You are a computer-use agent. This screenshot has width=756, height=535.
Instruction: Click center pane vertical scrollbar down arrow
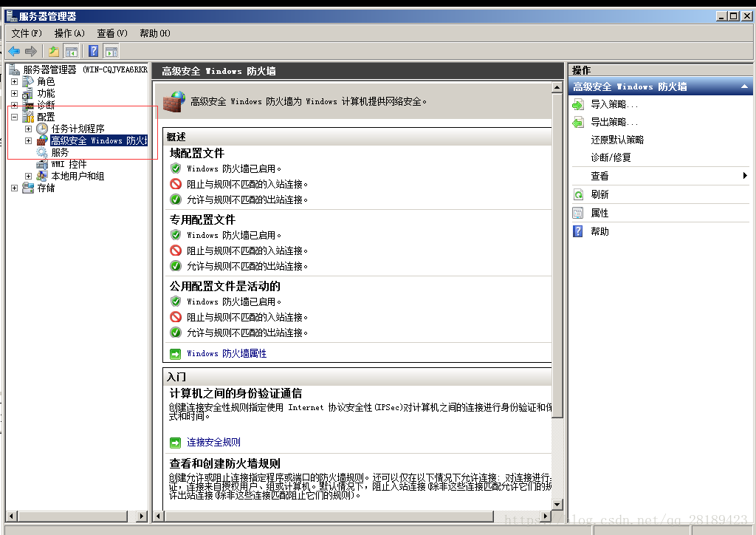point(557,505)
